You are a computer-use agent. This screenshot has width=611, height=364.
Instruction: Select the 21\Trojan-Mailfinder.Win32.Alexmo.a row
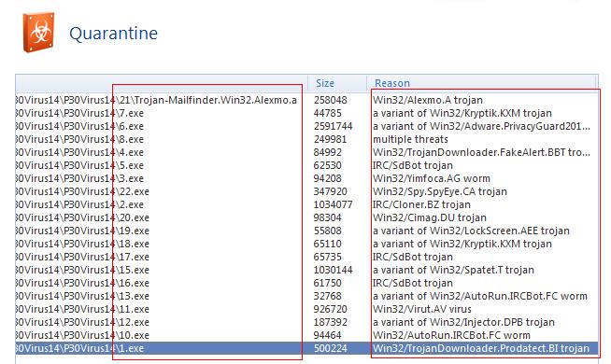pos(306,100)
